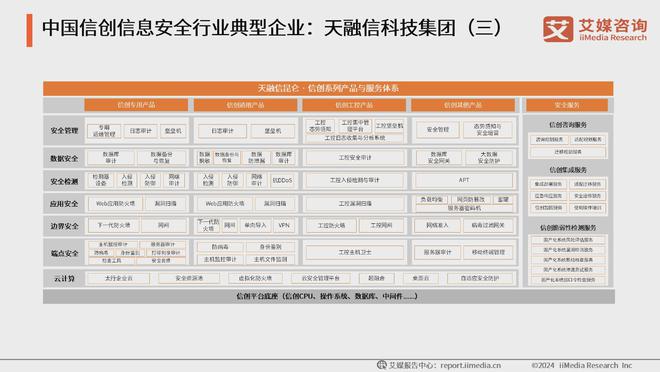Click the 工控安全审计 box
This screenshot has width=660, height=372.
[x=355, y=158]
